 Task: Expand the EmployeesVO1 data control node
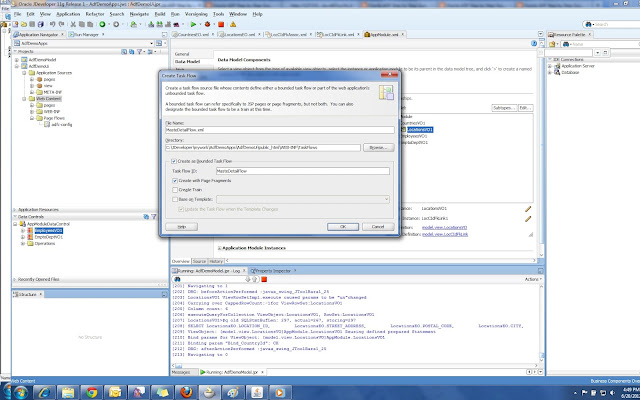pos(23,231)
